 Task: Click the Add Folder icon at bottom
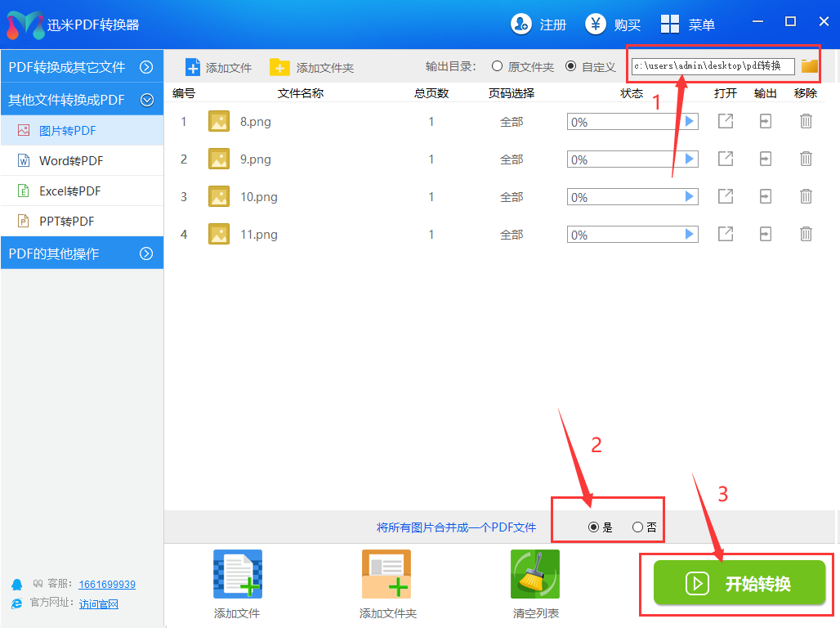(386, 574)
